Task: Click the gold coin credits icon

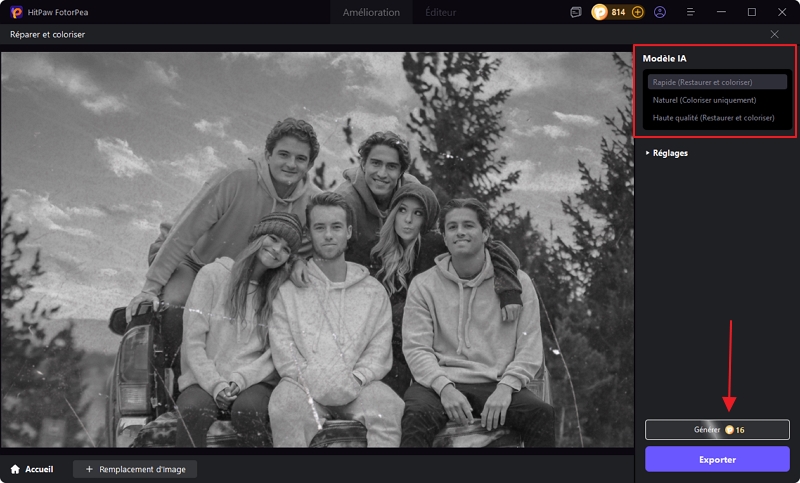Action: 600,12
